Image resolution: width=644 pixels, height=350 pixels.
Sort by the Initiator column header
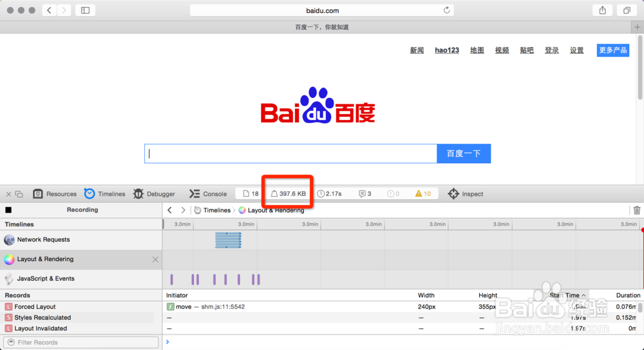point(176,295)
